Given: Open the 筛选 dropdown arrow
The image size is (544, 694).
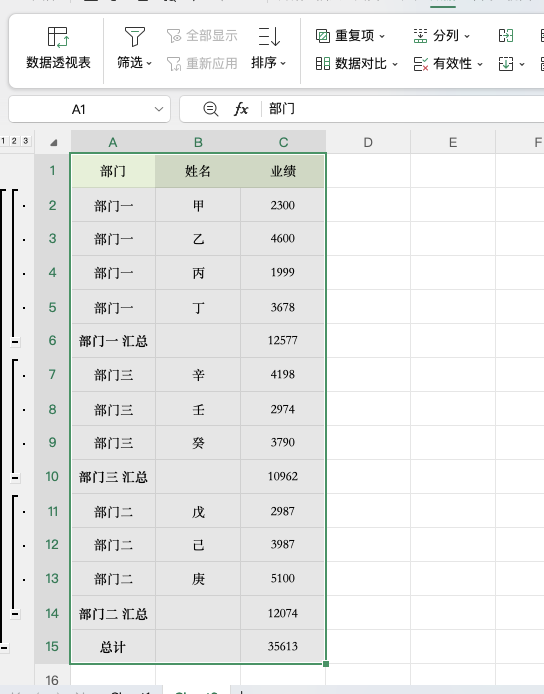Looking at the screenshot, I should coord(149,64).
